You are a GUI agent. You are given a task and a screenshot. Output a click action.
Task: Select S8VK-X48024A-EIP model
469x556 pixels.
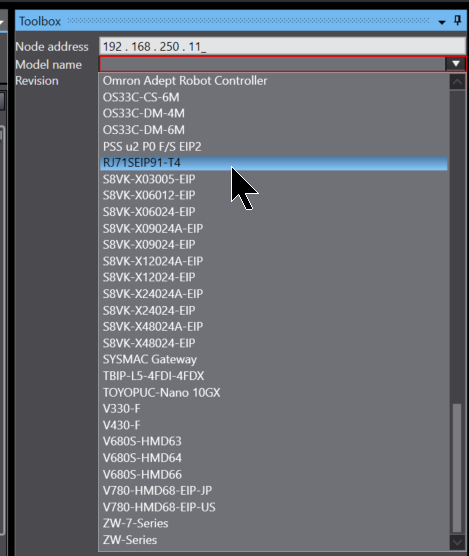274,327
